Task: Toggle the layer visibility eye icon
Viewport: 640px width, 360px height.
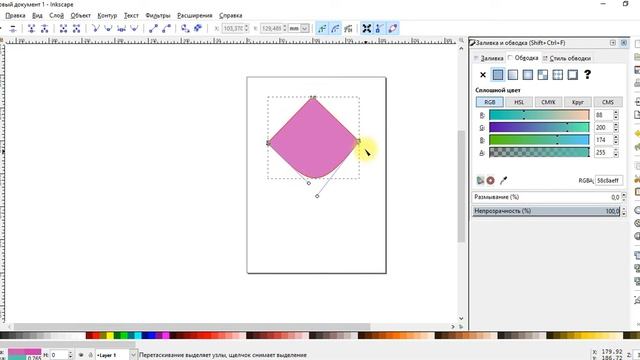Action: [81, 355]
